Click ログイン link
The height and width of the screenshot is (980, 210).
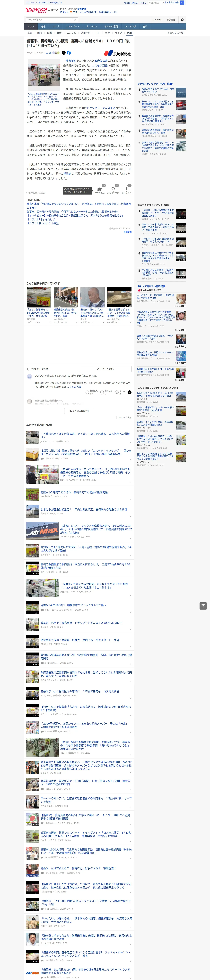click(x=64, y=12)
